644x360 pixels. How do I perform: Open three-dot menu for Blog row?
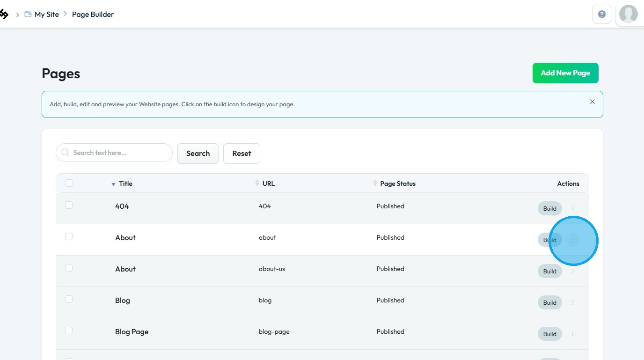tap(573, 302)
